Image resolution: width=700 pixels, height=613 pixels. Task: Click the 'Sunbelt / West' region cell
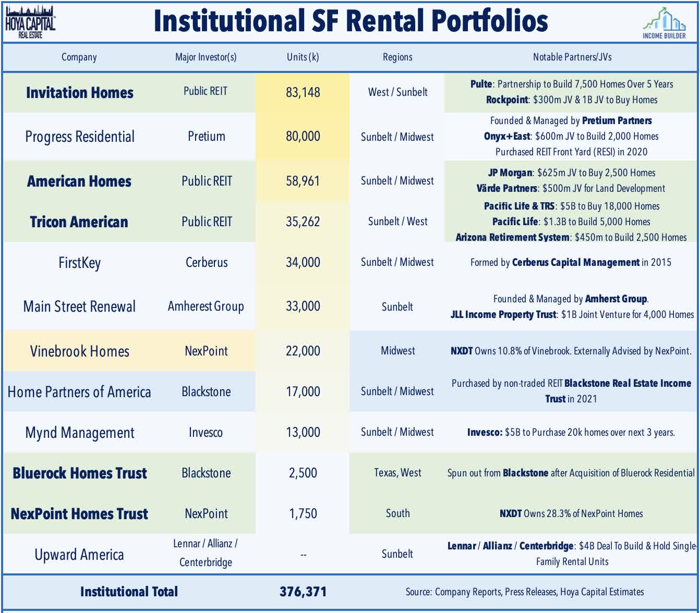pyautogui.click(x=397, y=222)
